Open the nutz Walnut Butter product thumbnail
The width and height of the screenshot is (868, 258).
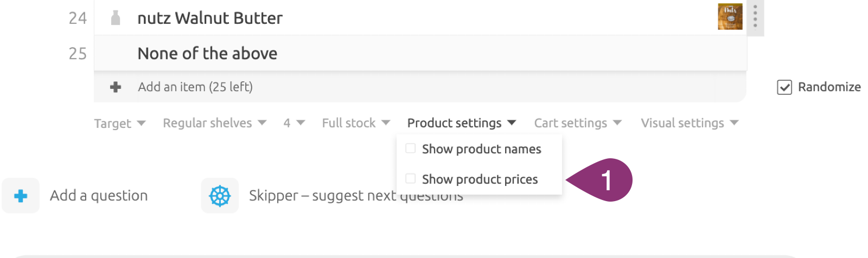(730, 17)
